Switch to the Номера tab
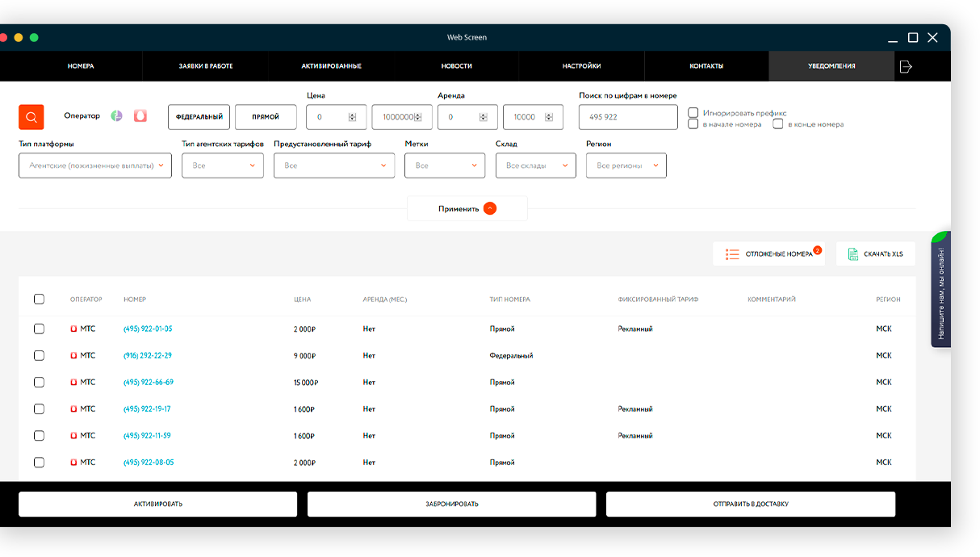 coord(81,66)
